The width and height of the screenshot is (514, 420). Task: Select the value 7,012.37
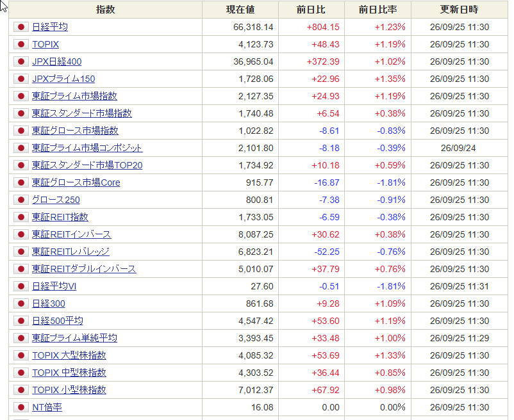pos(256,390)
